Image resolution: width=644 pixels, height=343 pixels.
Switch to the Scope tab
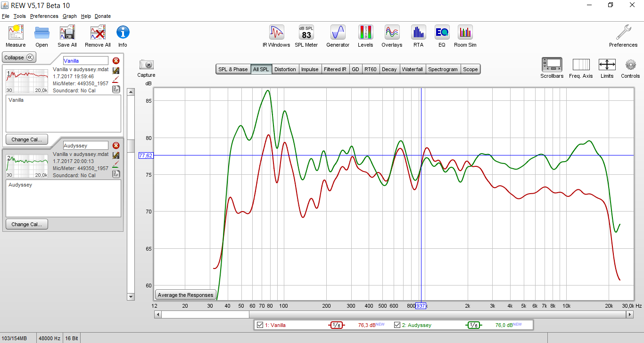pos(470,69)
